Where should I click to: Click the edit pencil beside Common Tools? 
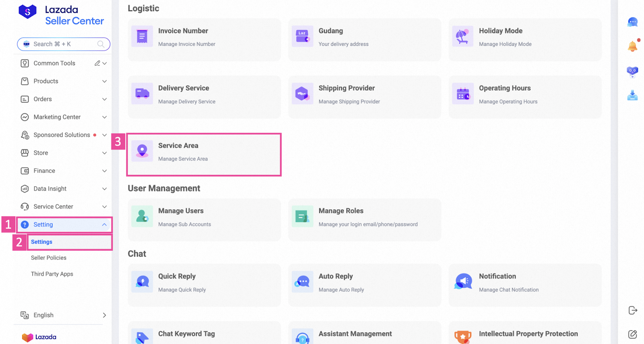(97, 63)
